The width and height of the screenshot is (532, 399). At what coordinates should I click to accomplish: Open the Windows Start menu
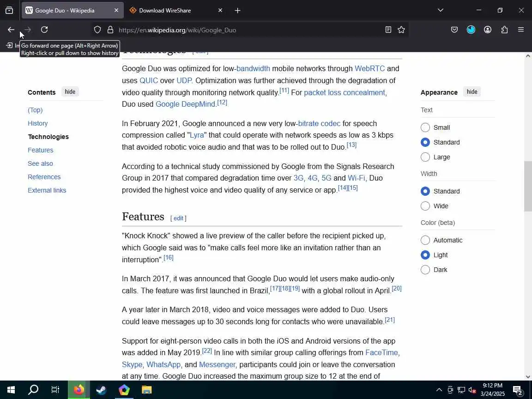pos(11,390)
